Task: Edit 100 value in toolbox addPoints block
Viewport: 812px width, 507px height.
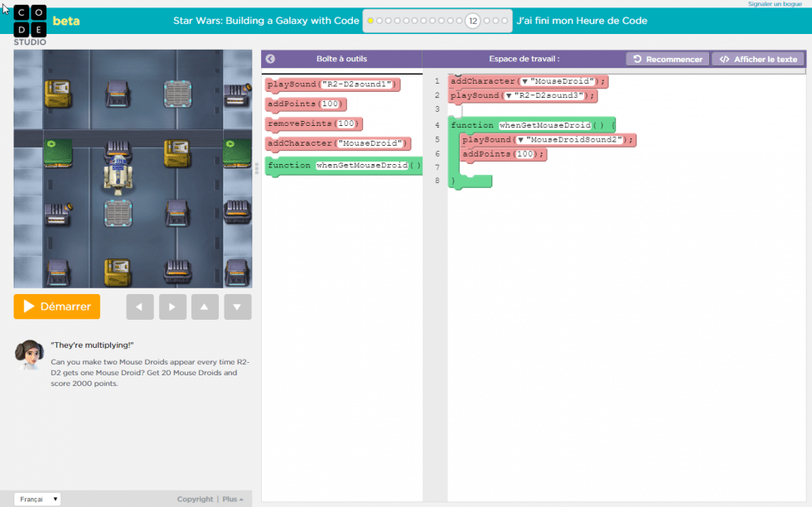Action: [330, 104]
